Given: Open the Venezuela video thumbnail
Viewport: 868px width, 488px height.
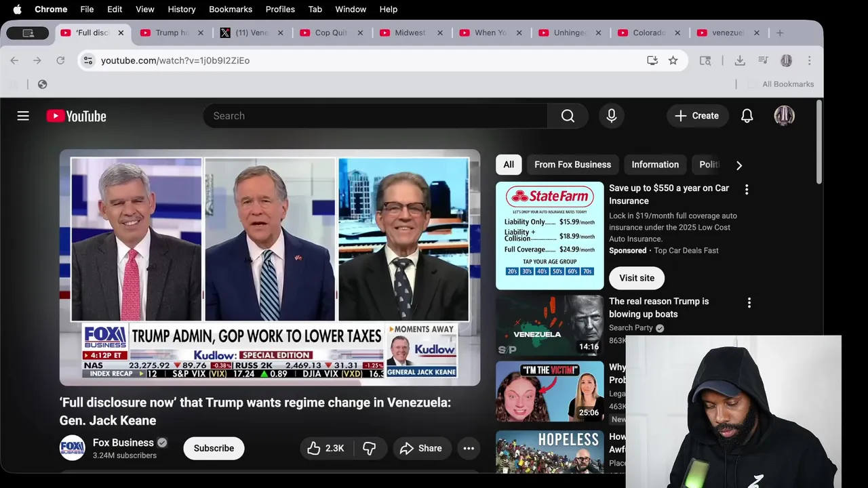Looking at the screenshot, I should point(549,325).
